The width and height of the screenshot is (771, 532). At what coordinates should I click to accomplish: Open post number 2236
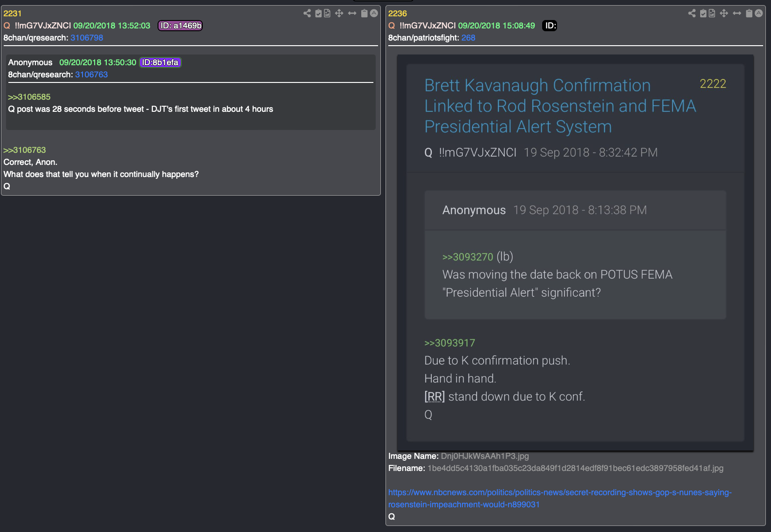pos(398,14)
